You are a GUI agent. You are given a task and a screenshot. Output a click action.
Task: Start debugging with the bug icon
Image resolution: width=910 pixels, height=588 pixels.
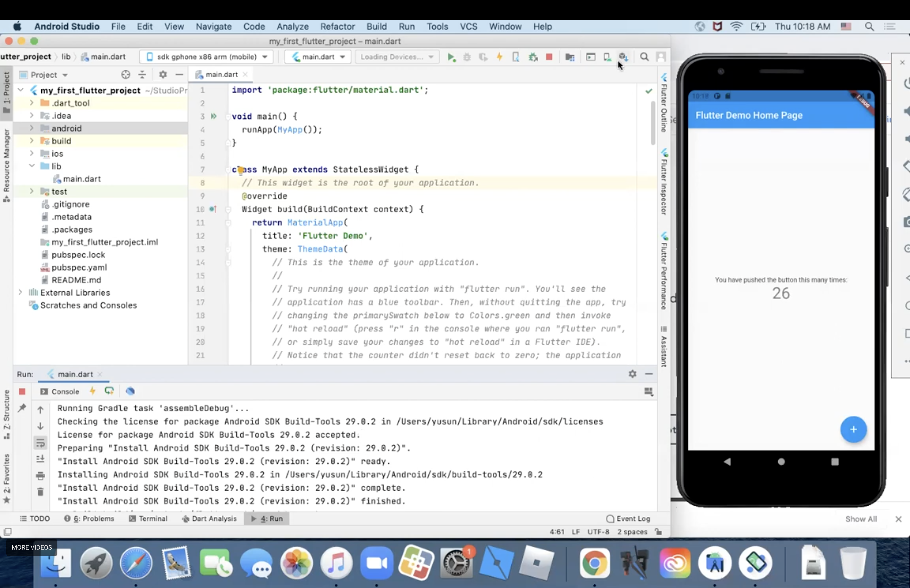(x=467, y=57)
